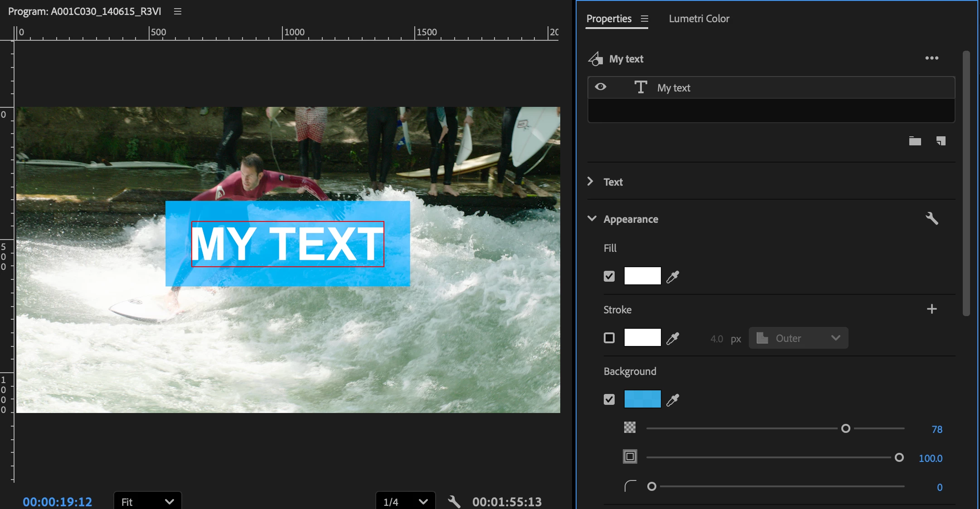Click the Fill color eyedropper
The height and width of the screenshot is (509, 980).
coord(673,276)
